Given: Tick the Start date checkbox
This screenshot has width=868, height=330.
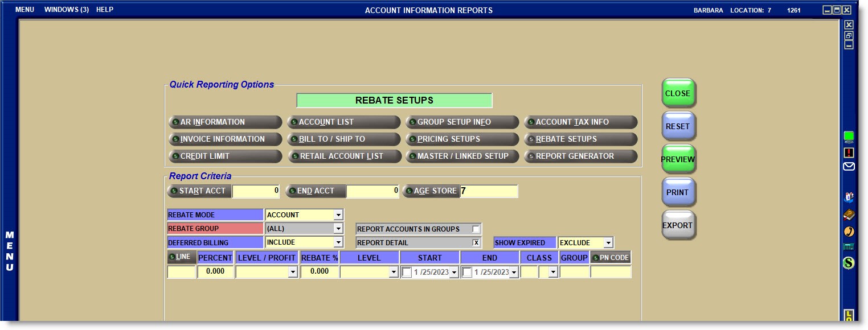Looking at the screenshot, I should [407, 273].
